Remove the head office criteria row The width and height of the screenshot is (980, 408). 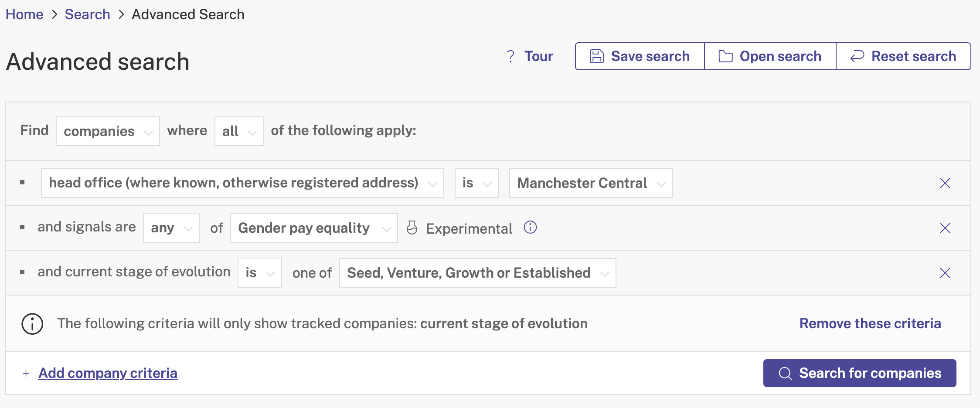(x=945, y=183)
